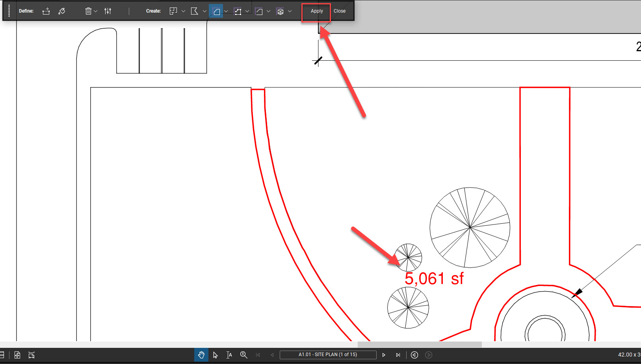The height and width of the screenshot is (364, 641).
Task: Choose the Select Text tool
Action: 229,355
